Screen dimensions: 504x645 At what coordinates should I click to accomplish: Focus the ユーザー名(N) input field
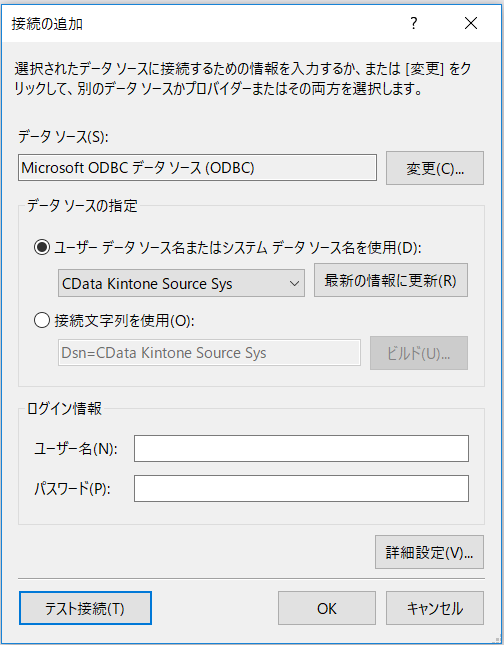[x=301, y=448]
